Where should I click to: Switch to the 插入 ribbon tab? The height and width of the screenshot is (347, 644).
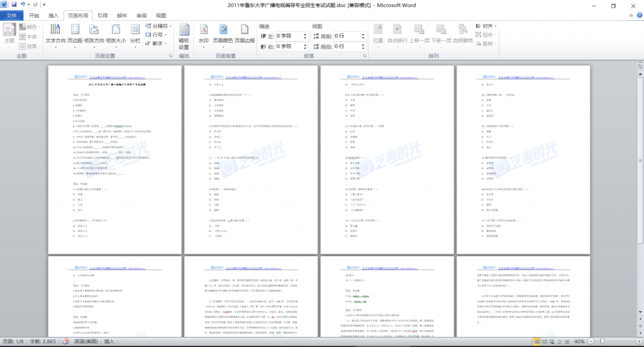54,15
